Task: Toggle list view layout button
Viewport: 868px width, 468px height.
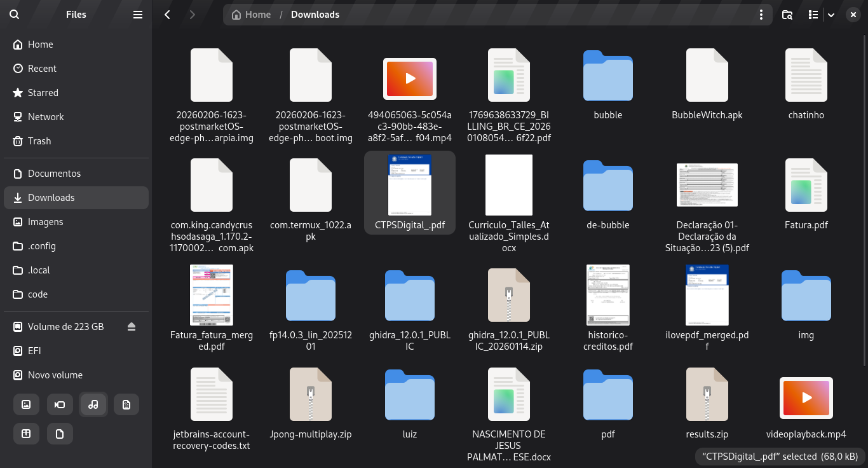Action: (x=813, y=15)
